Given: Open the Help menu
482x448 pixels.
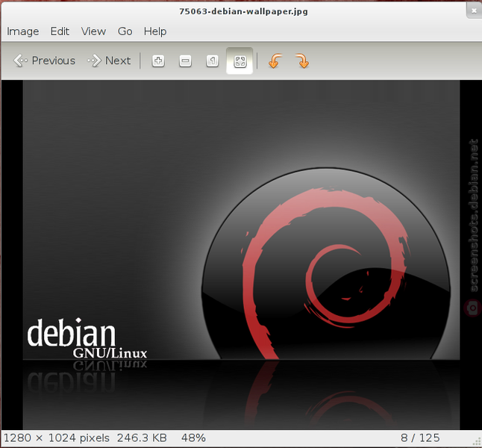Looking at the screenshot, I should (x=155, y=31).
